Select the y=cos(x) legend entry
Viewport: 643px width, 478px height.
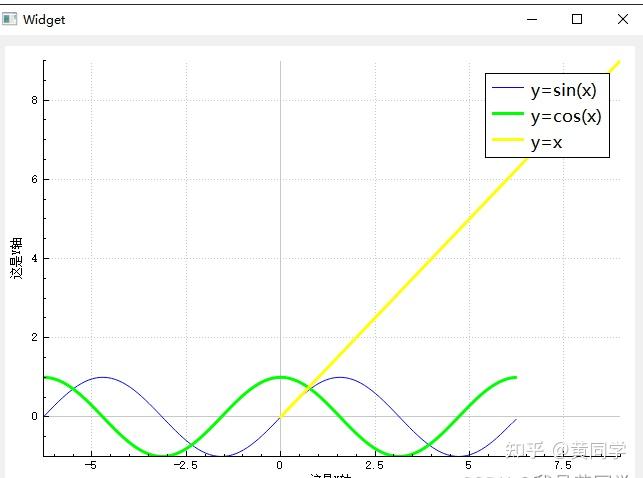(x=547, y=116)
